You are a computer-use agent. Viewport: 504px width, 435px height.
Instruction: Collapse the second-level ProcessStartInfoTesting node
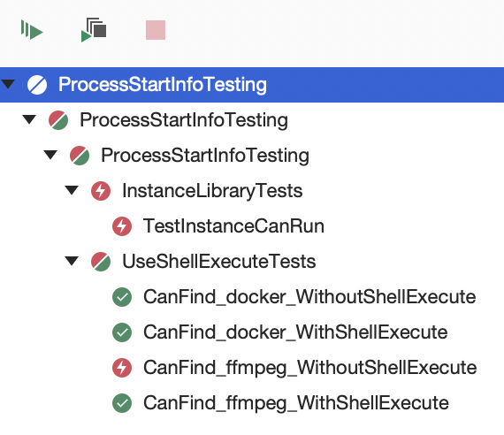(29, 119)
